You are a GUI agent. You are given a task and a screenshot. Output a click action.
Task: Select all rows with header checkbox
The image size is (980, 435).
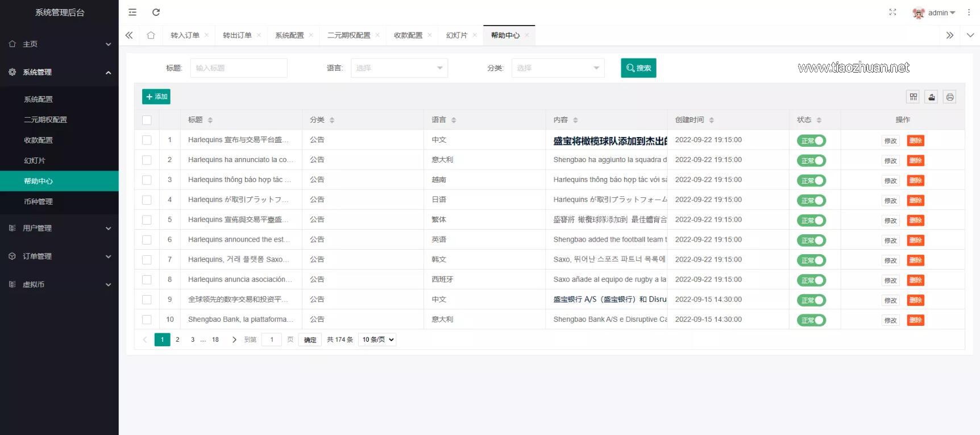[147, 120]
